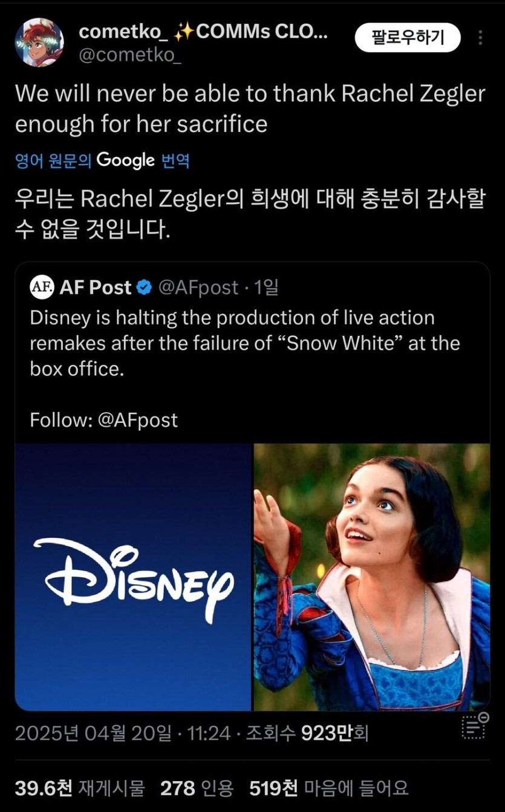Viewport: 505px width, 812px height.
Task: Open the 278 인용 quotes list
Action: 197,788
